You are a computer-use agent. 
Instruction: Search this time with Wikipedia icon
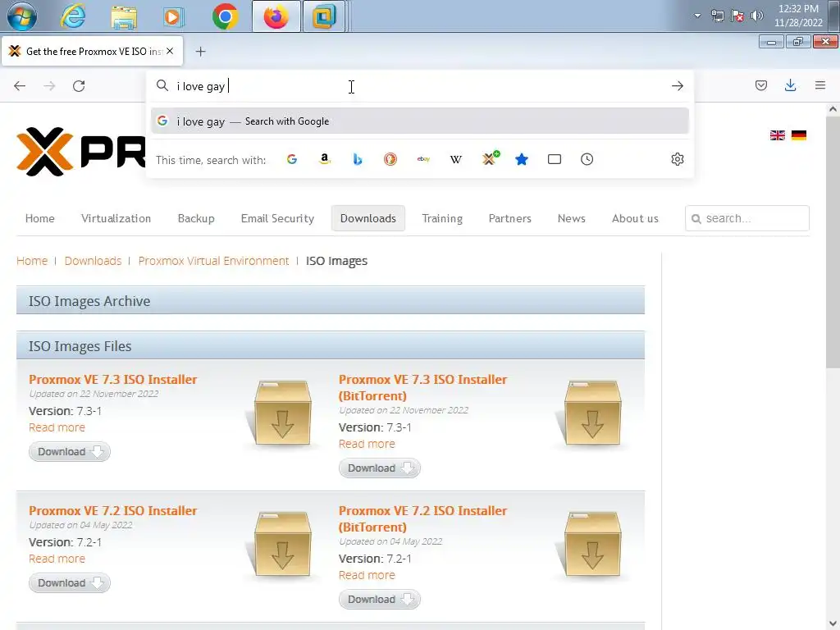click(x=456, y=159)
